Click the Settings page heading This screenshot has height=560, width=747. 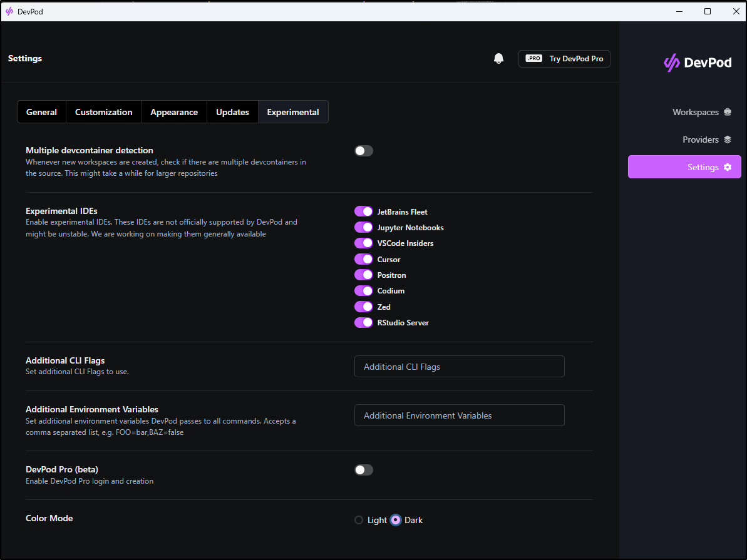click(25, 58)
